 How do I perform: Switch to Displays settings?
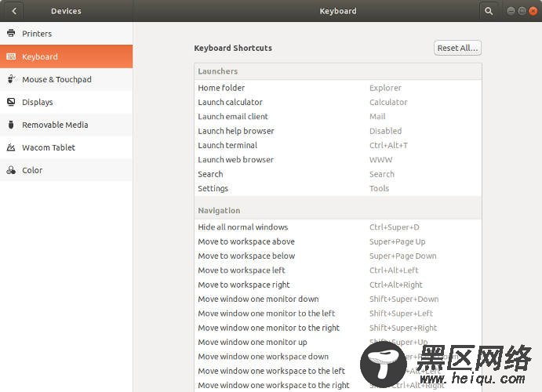66,102
